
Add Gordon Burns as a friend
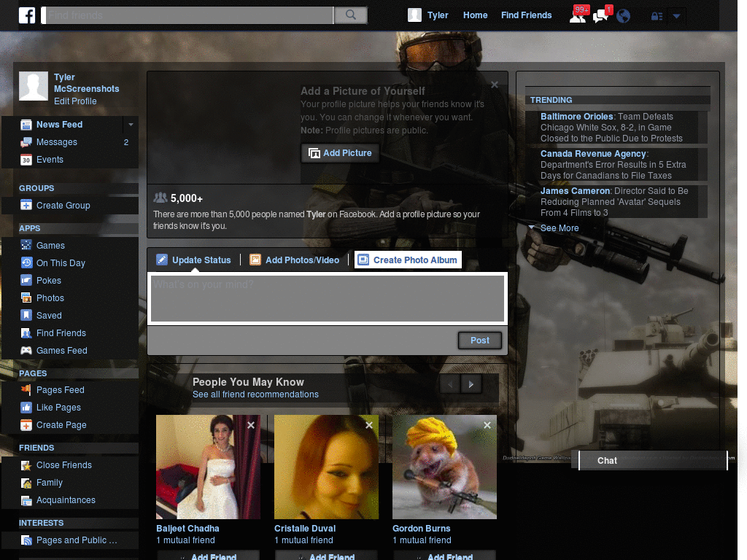point(444,556)
